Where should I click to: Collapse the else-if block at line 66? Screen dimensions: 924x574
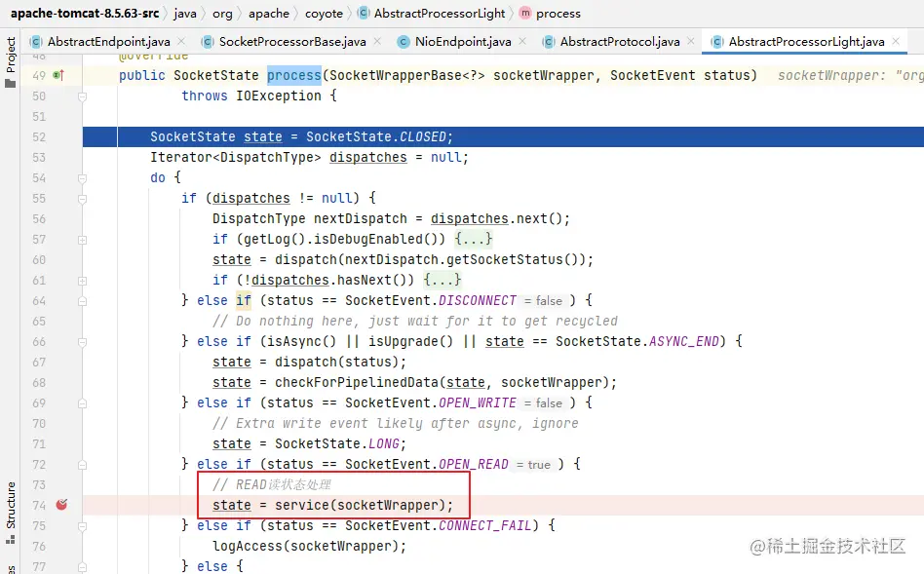coord(83,342)
